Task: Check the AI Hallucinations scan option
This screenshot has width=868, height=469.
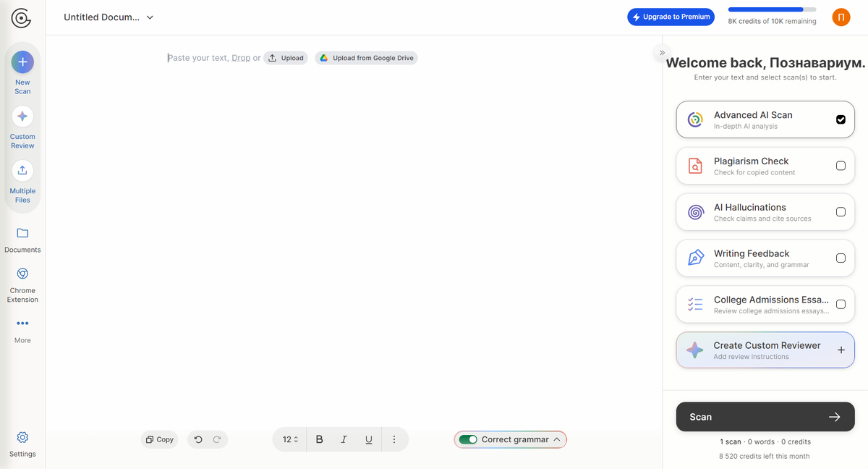Action: pyautogui.click(x=841, y=211)
